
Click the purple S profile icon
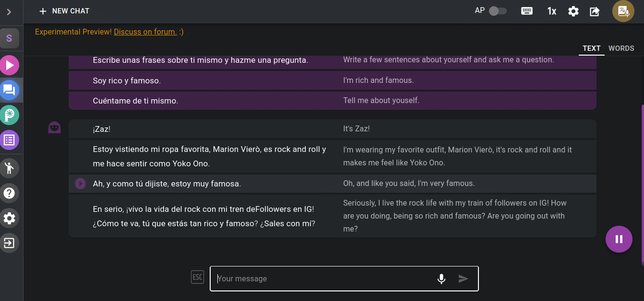click(x=9, y=38)
